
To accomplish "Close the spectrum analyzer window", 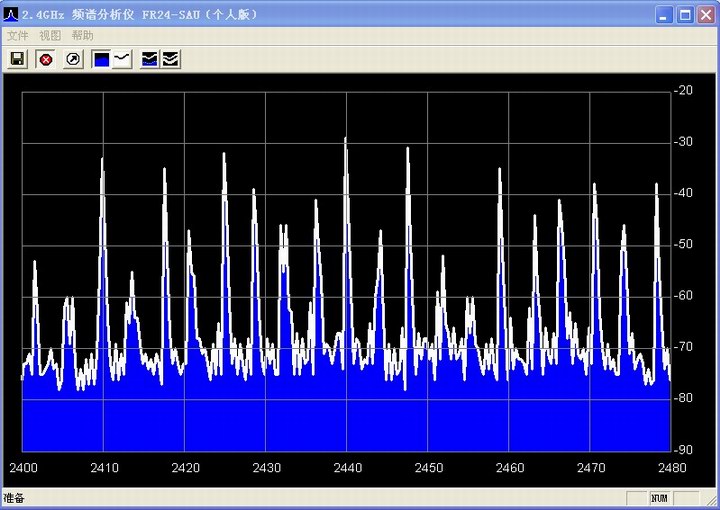I will pos(705,14).
